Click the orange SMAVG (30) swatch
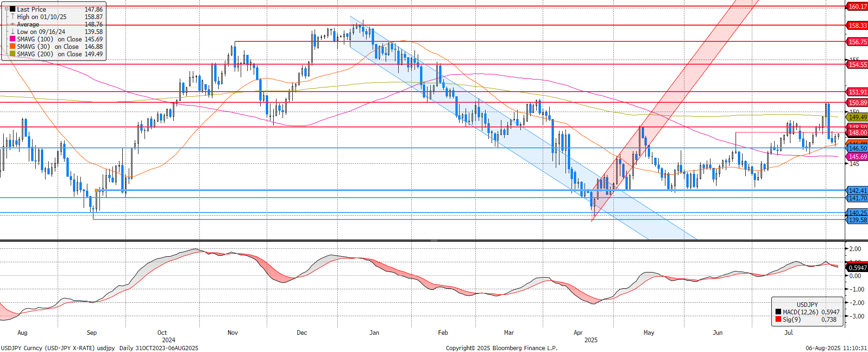The image size is (868, 352). [13, 46]
